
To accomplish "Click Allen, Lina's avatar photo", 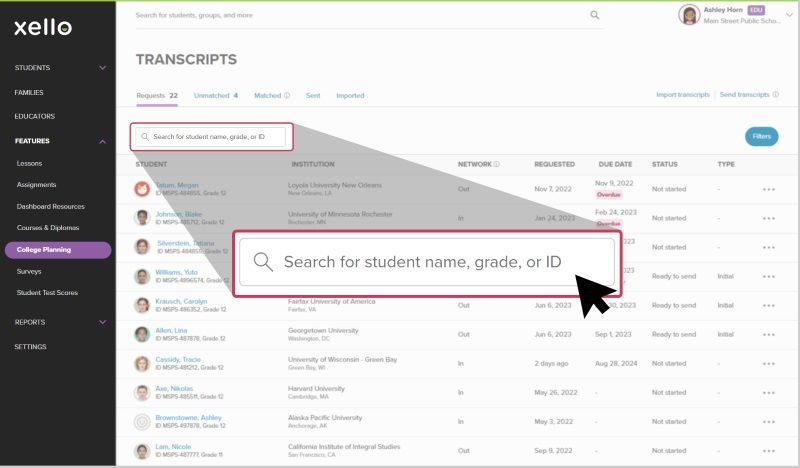I will (142, 335).
